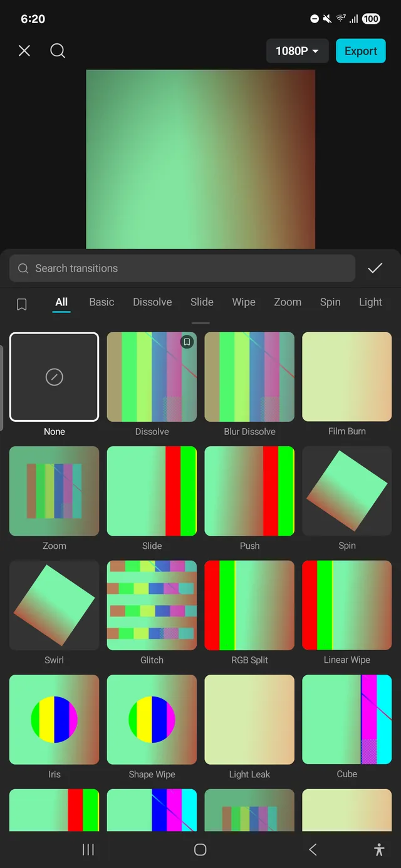Image resolution: width=401 pixels, height=868 pixels.
Task: Tap the Export button
Action: point(361,51)
